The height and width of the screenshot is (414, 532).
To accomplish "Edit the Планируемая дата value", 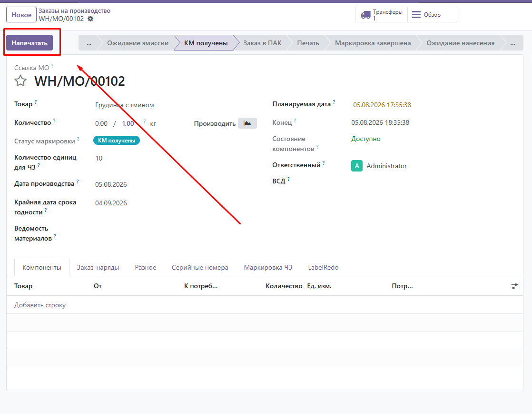I will click(382, 105).
